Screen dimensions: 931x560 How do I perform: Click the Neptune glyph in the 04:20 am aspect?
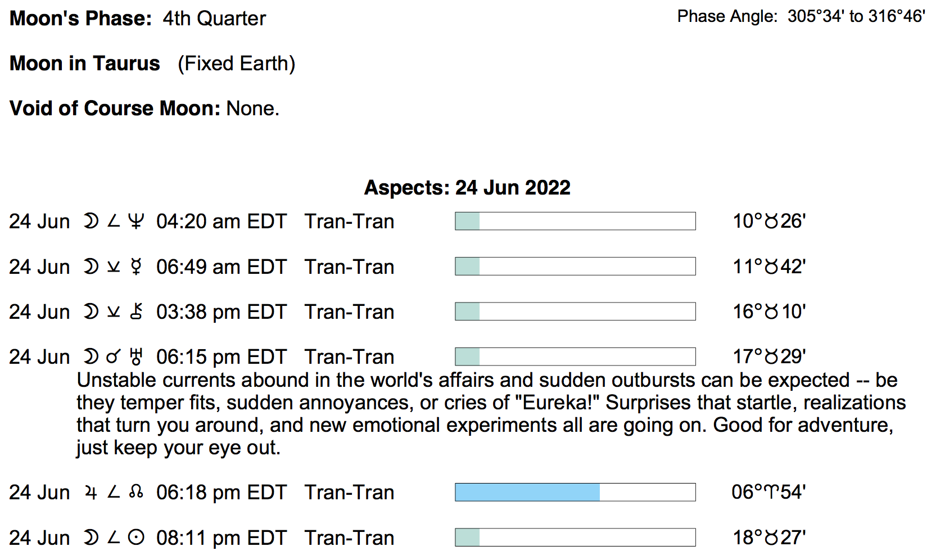pyautogui.click(x=135, y=222)
